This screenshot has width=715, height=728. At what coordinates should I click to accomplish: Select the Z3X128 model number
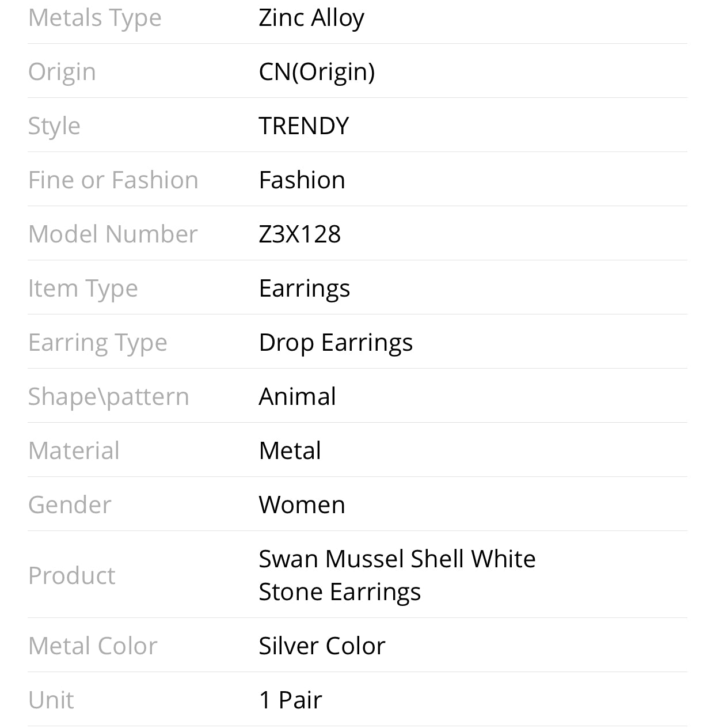coord(299,234)
